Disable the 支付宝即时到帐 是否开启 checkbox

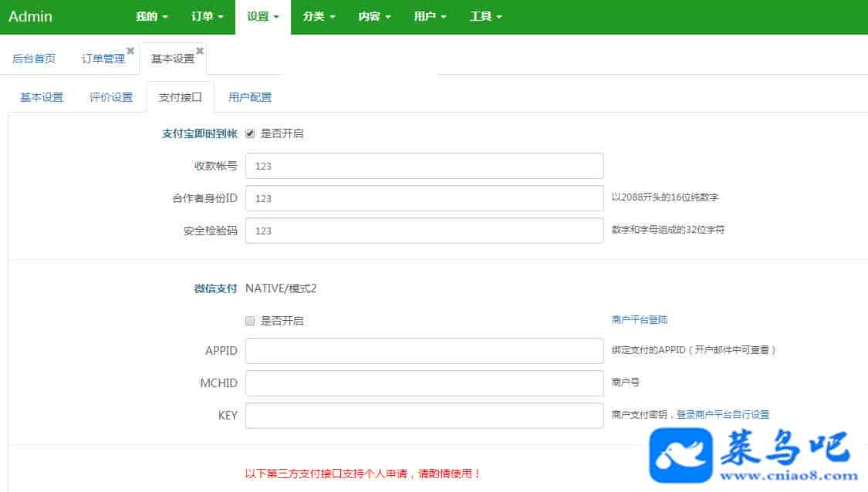click(250, 133)
